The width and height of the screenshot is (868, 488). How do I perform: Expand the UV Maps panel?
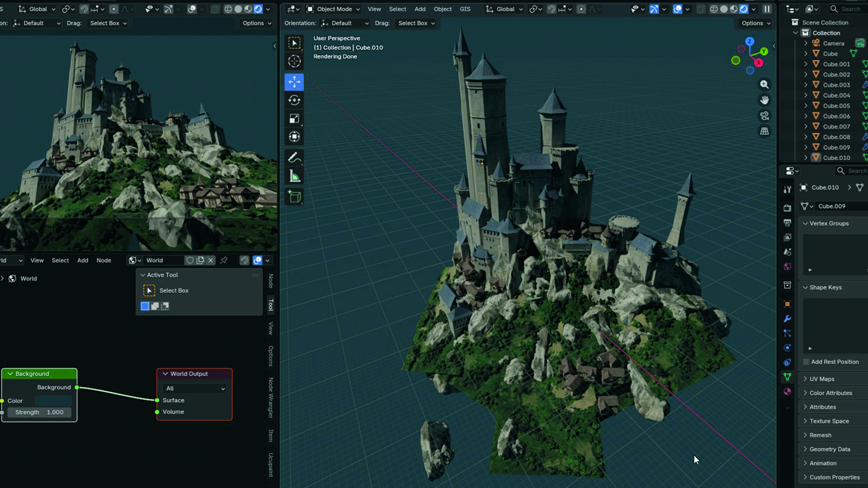click(821, 379)
